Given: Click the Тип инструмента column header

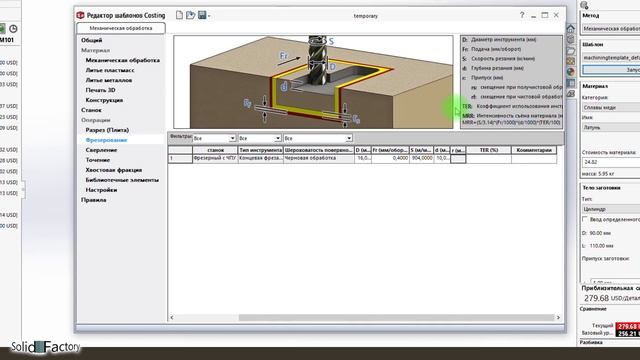Looking at the screenshot, I should [260, 150].
